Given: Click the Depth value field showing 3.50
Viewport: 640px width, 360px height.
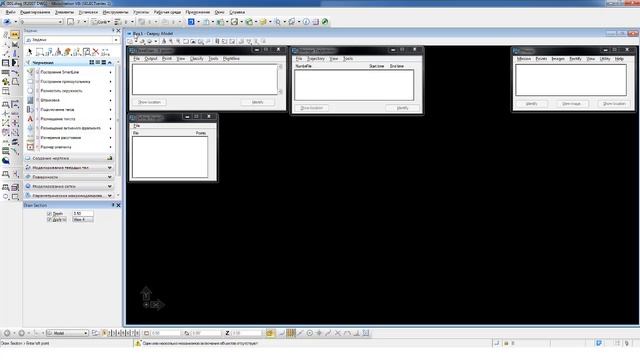Looking at the screenshot, I should click(x=82, y=213).
